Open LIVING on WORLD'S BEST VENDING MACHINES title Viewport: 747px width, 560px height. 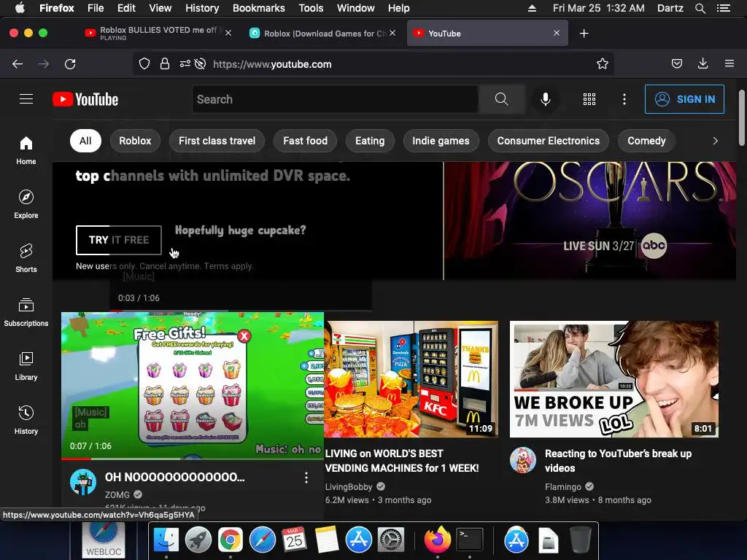pos(402,461)
